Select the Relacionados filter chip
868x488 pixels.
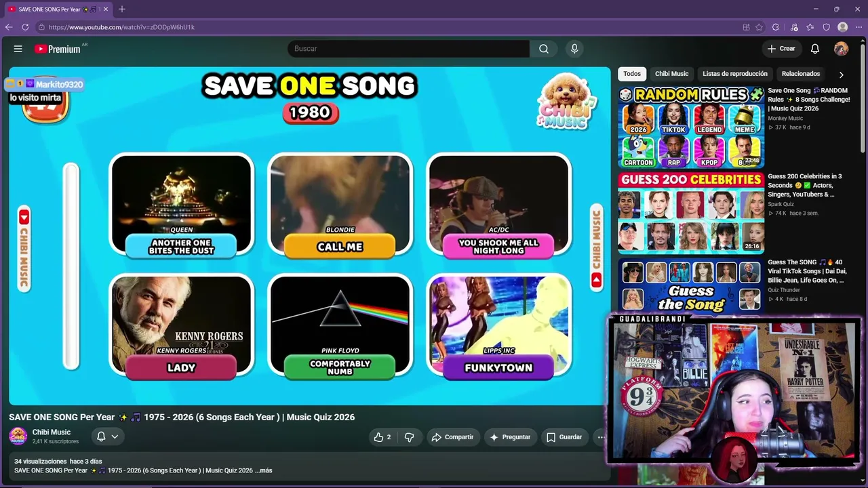[801, 74]
